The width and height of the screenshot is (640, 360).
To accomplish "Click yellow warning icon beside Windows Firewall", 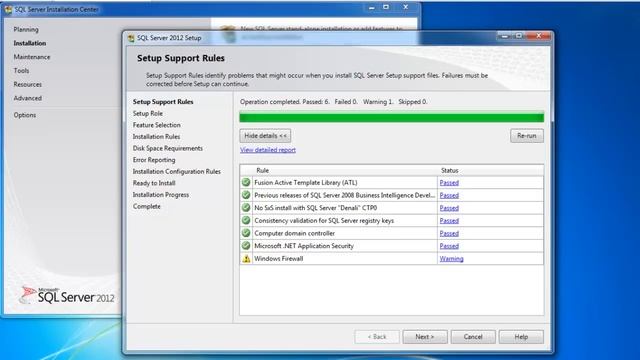I will point(246,258).
